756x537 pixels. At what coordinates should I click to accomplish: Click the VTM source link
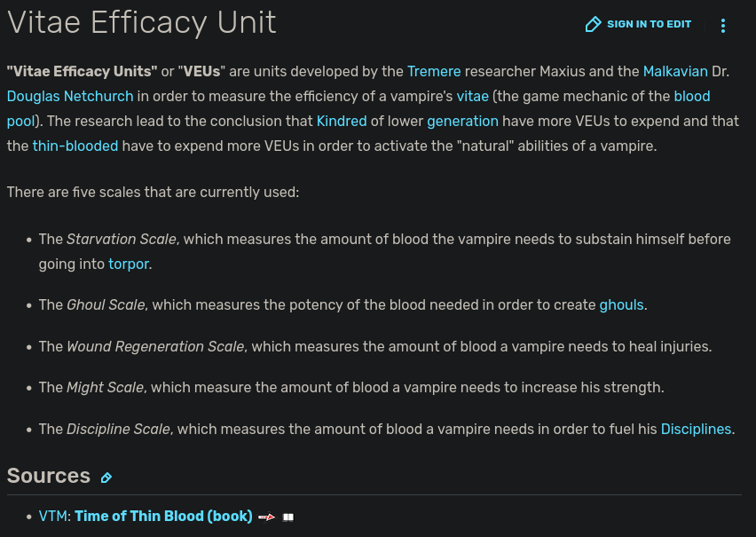click(52, 516)
